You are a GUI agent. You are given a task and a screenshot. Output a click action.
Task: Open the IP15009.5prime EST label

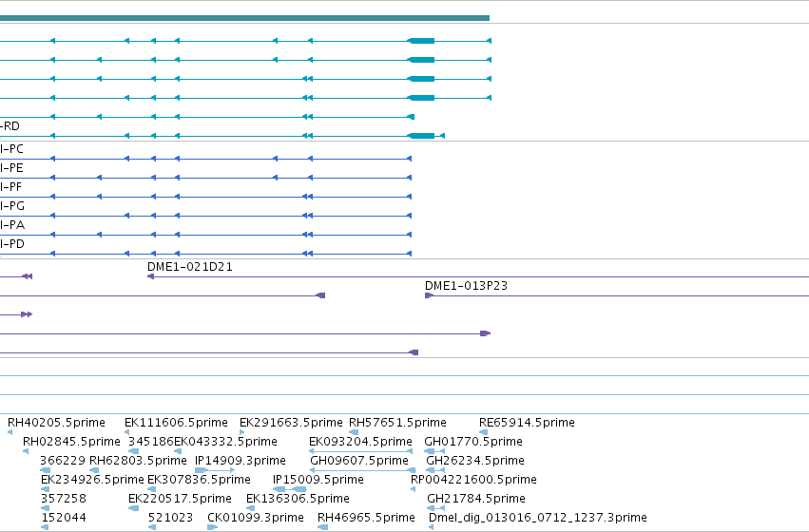318,480
